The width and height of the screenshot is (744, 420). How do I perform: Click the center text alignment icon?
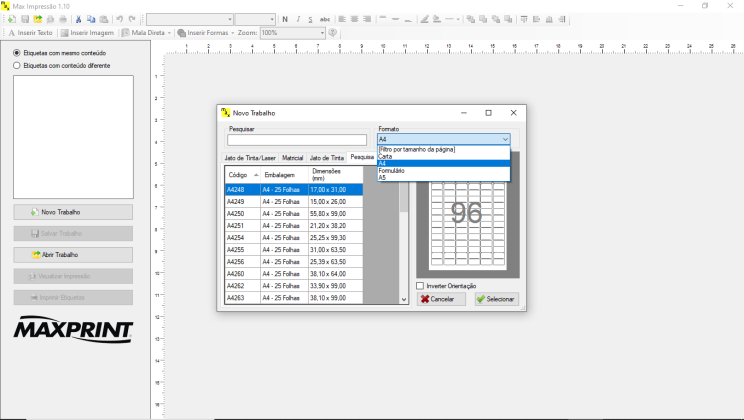click(354, 19)
